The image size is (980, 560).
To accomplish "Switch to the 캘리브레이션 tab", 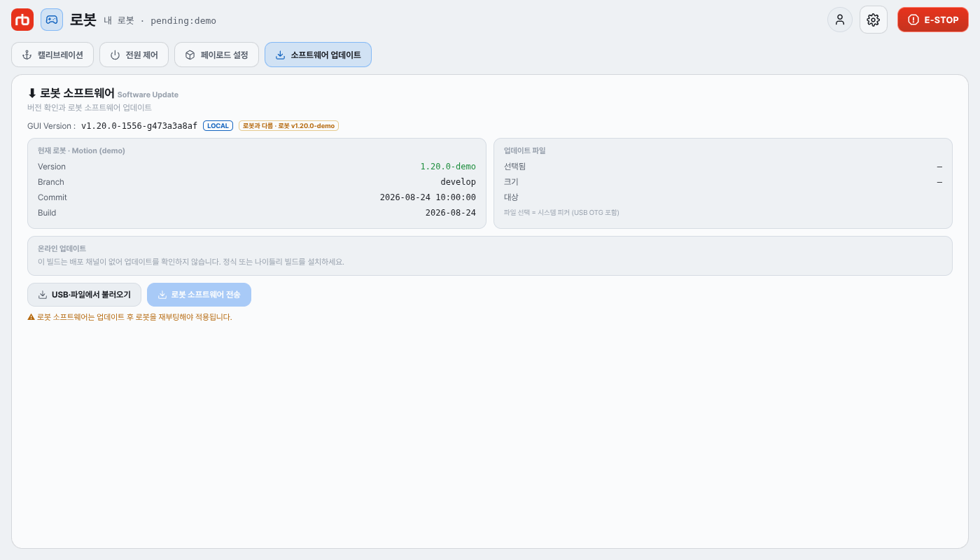I will click(x=52, y=55).
